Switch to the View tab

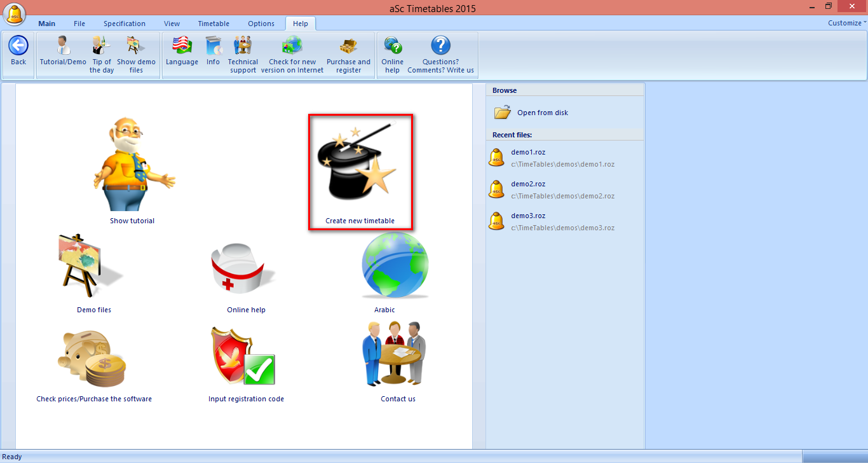[172, 24]
